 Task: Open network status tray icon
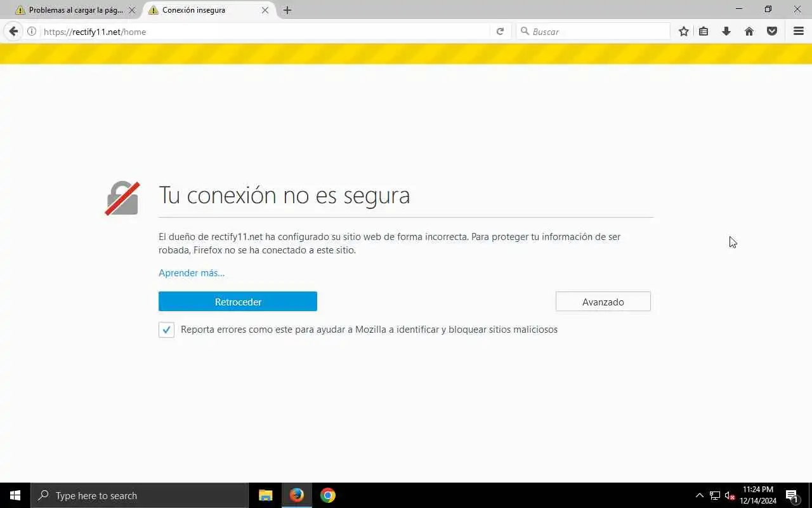(715, 495)
